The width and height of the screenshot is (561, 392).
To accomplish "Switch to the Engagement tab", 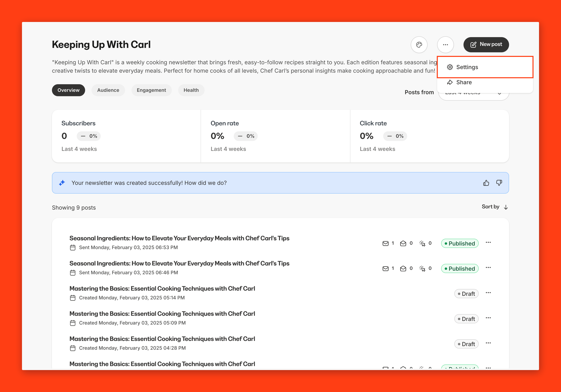I will pyautogui.click(x=151, y=90).
